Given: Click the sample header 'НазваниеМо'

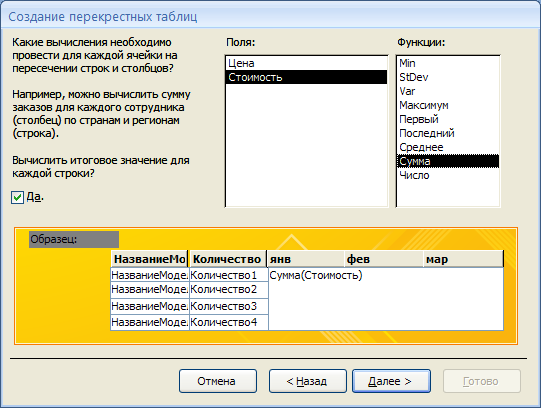Looking at the screenshot, I should (x=149, y=259).
